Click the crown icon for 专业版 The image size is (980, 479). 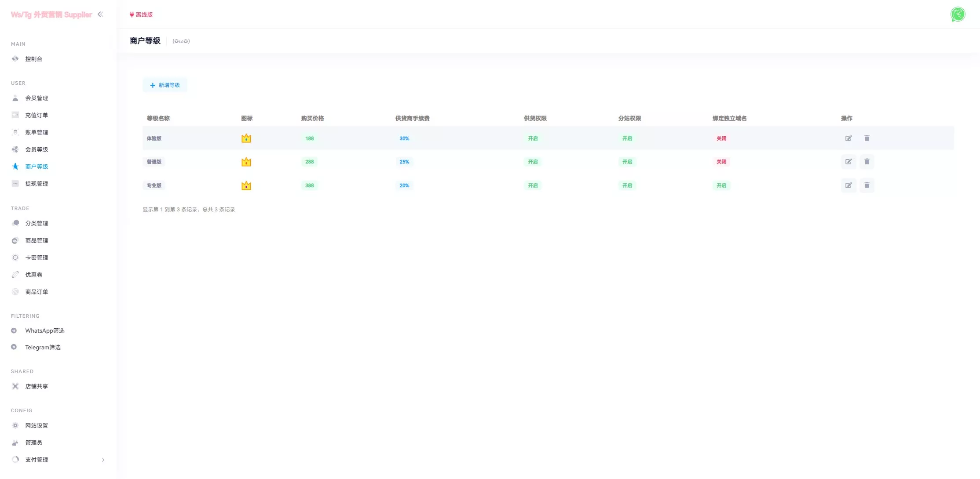point(246,185)
